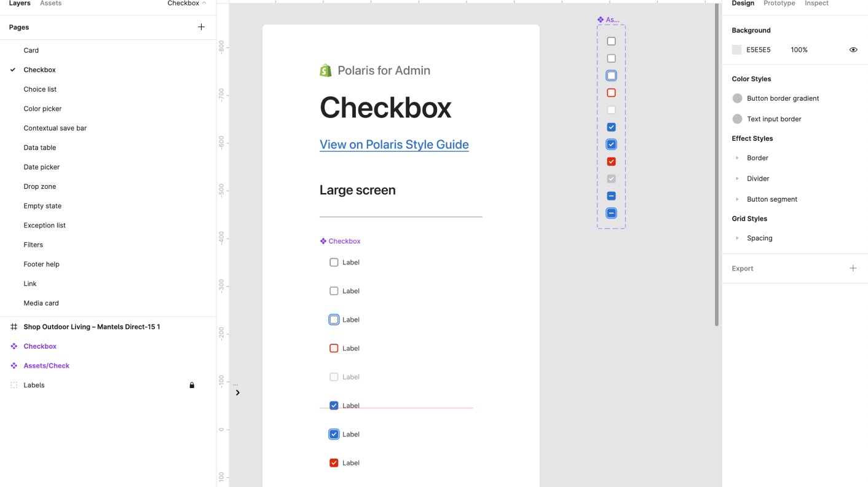Viewport: 868px width, 487px height.
Task: Select the Assets/Check layer
Action: (46, 366)
